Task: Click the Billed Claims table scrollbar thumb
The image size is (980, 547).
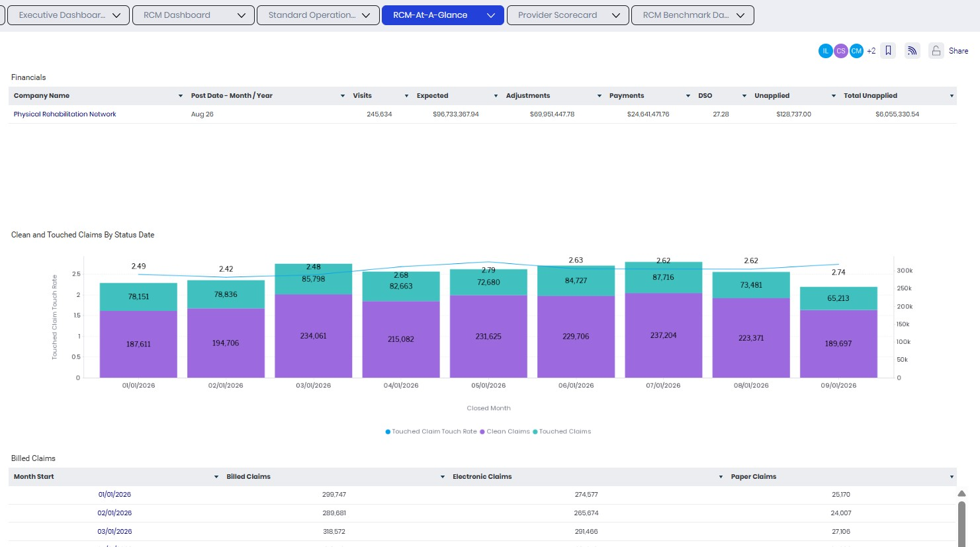Action: [961, 524]
